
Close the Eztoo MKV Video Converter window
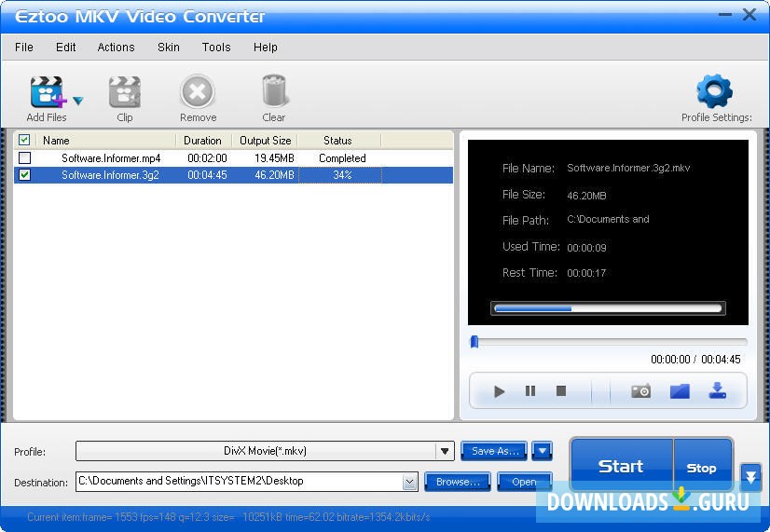pyautogui.click(x=749, y=15)
